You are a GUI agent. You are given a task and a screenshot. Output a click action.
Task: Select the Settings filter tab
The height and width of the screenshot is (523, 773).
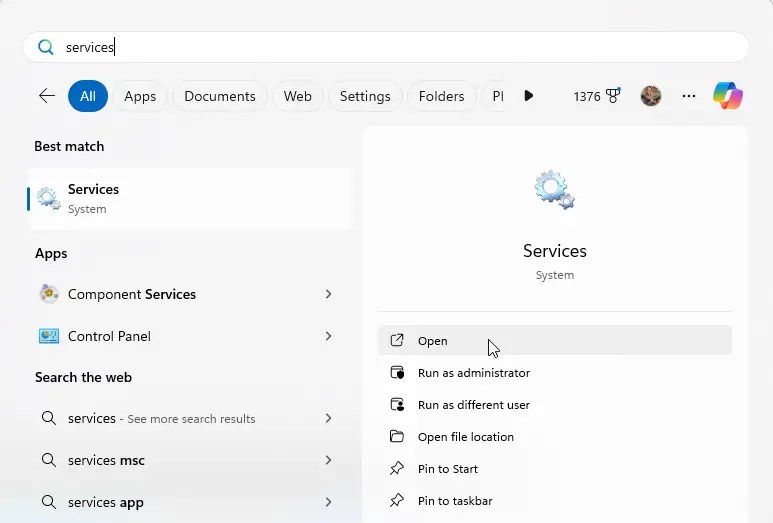pos(365,96)
